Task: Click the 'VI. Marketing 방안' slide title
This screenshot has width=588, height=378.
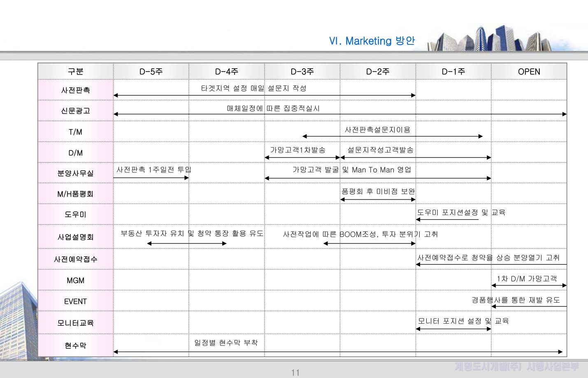Action: tap(372, 41)
